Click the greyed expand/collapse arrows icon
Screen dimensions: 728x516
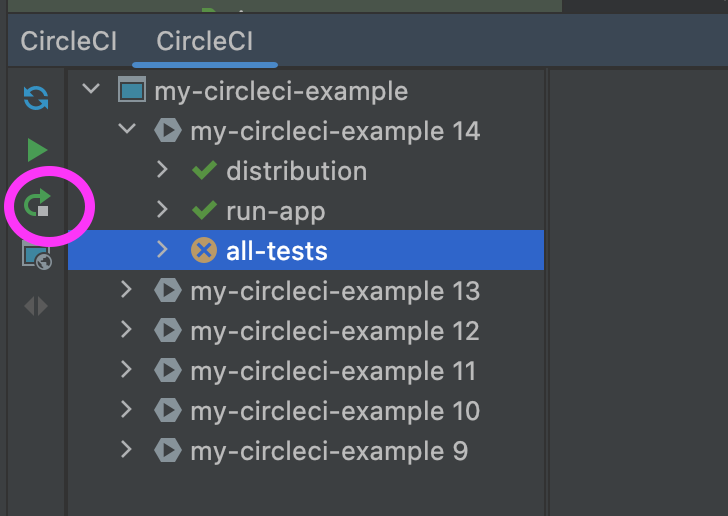pyautogui.click(x=36, y=306)
